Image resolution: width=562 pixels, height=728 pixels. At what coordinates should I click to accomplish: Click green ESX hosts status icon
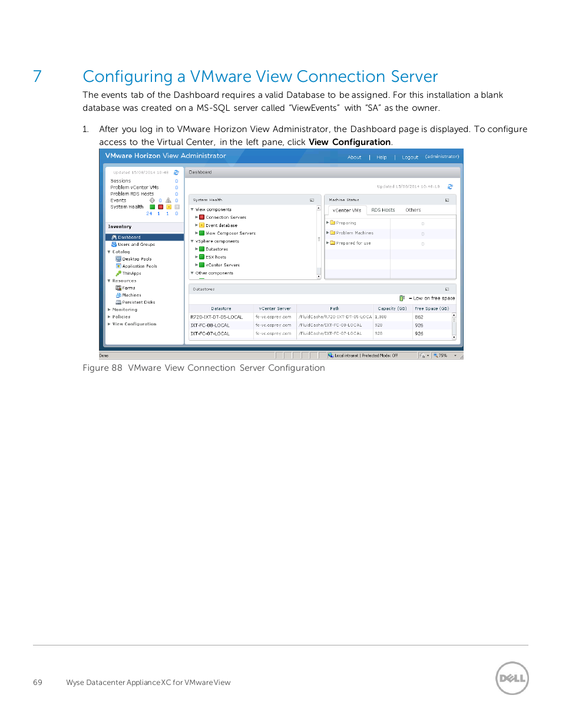pos(201,257)
